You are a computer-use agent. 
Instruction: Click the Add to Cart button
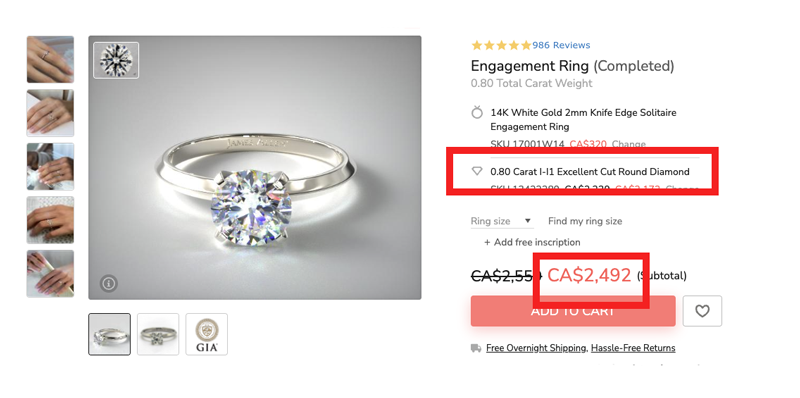tap(573, 311)
